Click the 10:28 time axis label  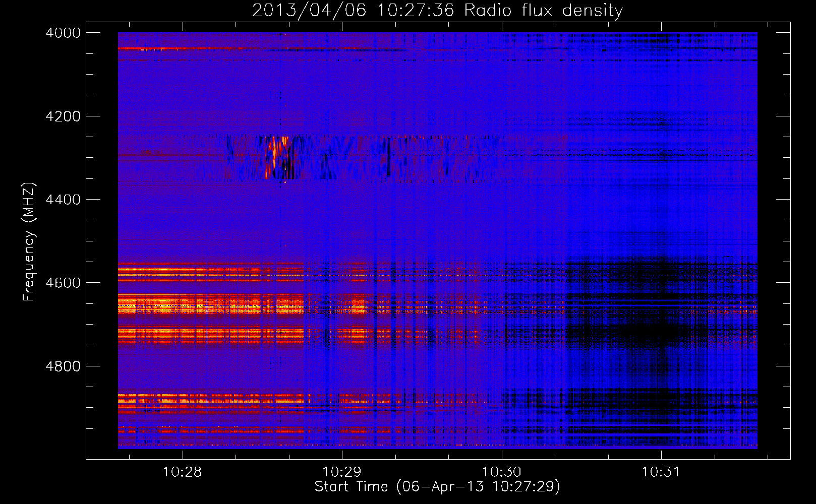click(182, 472)
